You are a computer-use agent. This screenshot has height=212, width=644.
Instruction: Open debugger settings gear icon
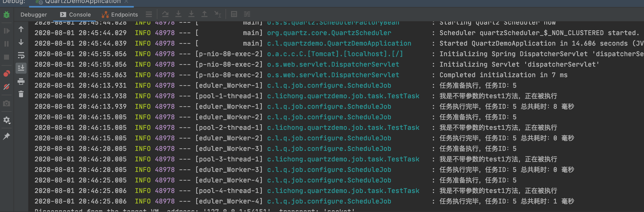(7, 120)
